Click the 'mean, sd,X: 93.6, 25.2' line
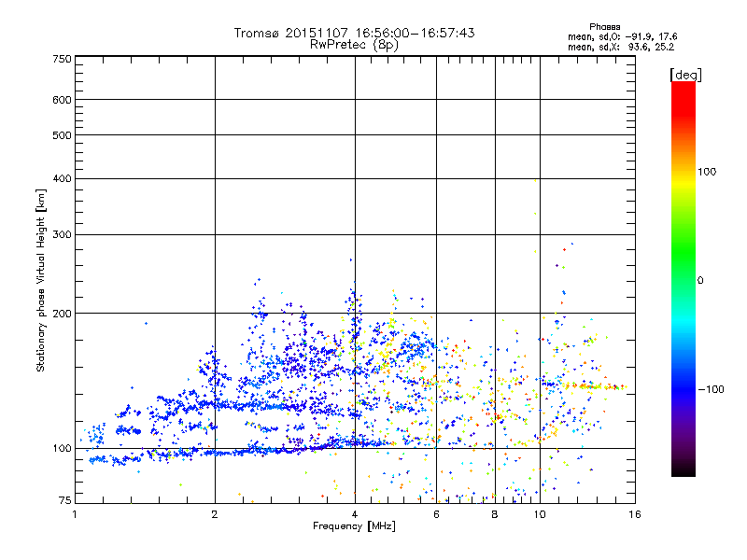This screenshot has height=560, width=747. [621, 47]
